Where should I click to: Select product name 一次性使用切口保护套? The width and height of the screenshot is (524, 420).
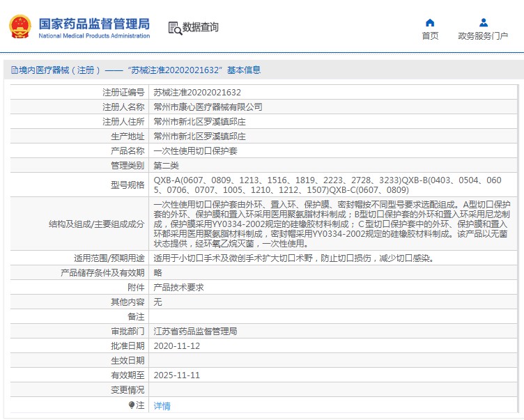click(x=195, y=151)
